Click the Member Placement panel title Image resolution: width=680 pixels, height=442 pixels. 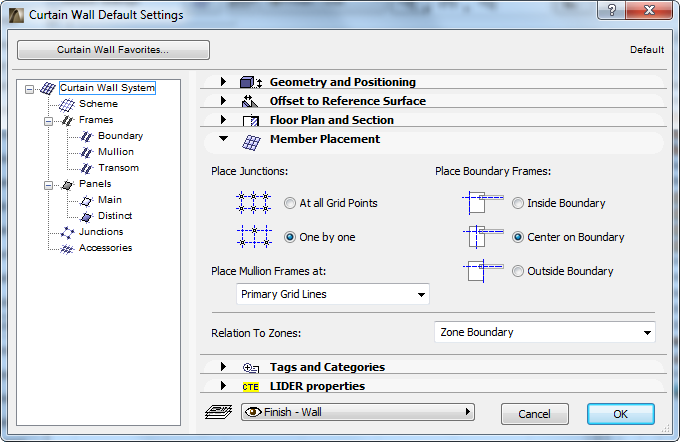pos(325,139)
